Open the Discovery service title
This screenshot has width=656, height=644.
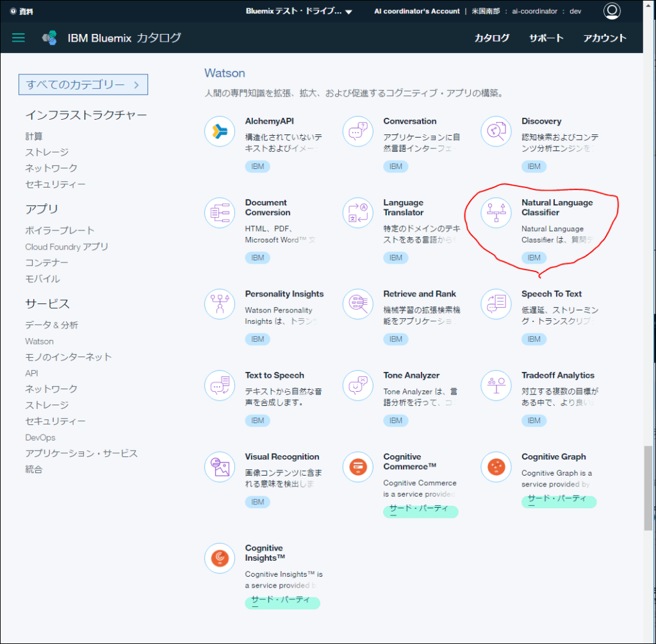click(541, 121)
